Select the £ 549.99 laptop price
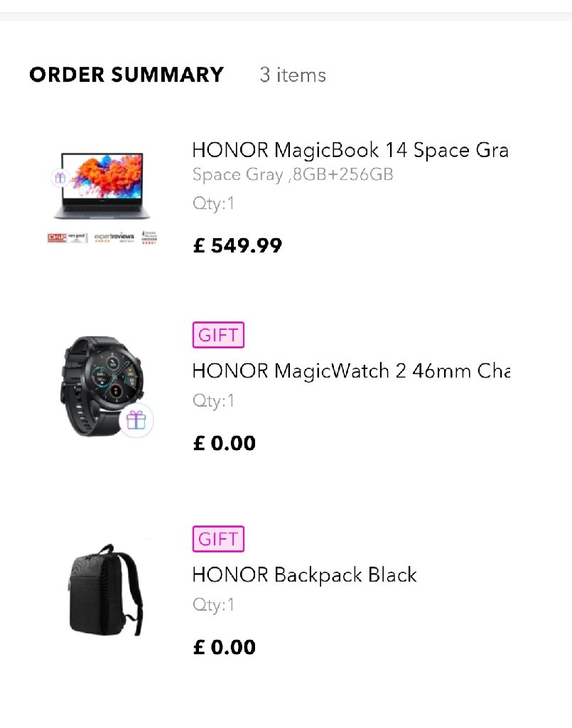Image resolution: width=572 pixels, height=728 pixels. tap(237, 245)
